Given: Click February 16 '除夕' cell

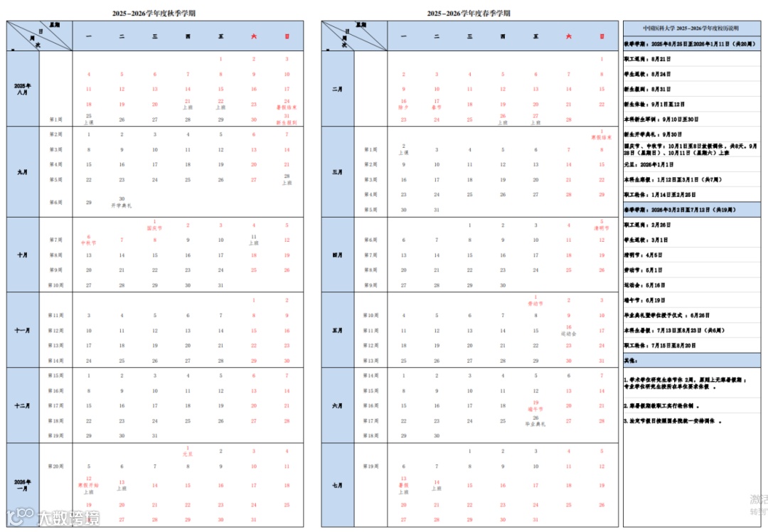Looking at the screenshot, I should click(x=404, y=104).
